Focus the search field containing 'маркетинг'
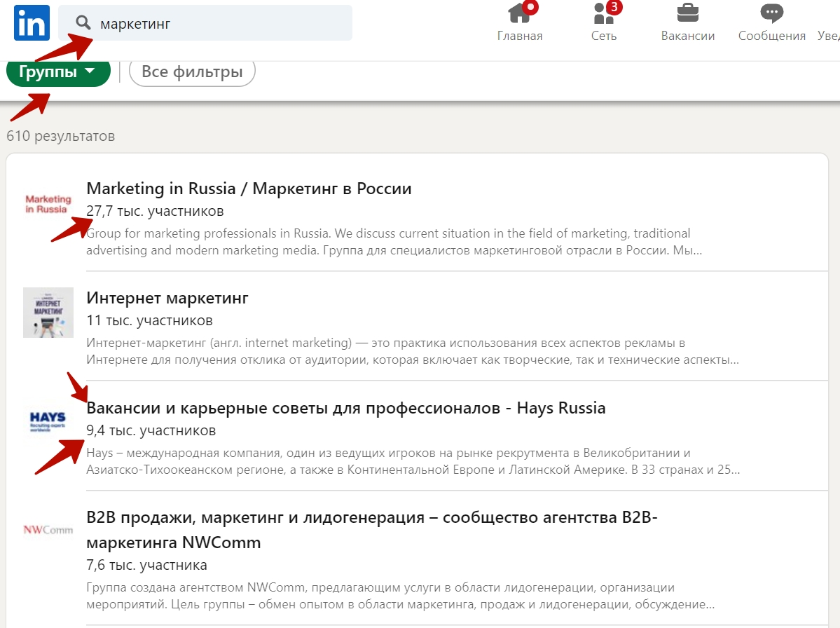 click(205, 23)
